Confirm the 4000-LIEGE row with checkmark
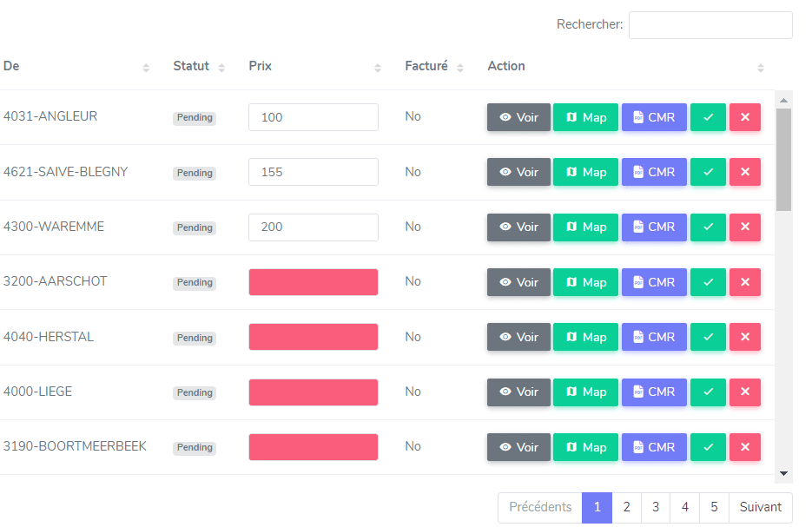This screenshot has width=812, height=527. (708, 392)
